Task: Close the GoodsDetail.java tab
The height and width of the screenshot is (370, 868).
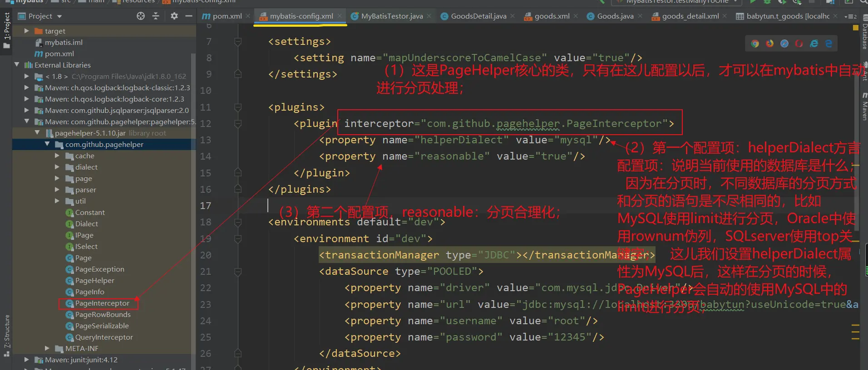Action: pos(513,16)
